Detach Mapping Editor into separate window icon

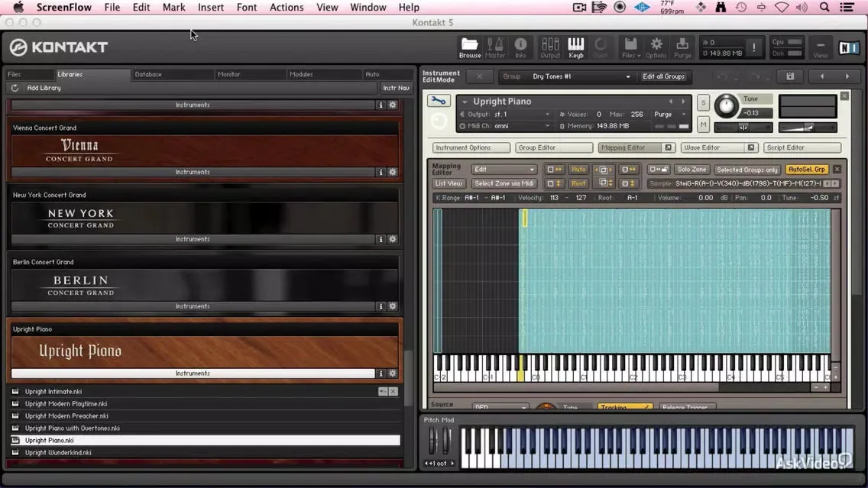pyautogui.click(x=668, y=147)
